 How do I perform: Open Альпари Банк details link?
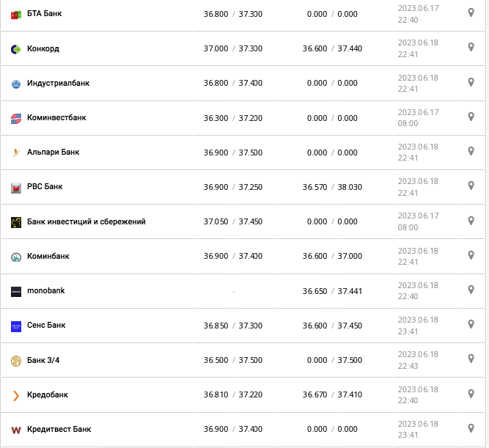pos(53,152)
